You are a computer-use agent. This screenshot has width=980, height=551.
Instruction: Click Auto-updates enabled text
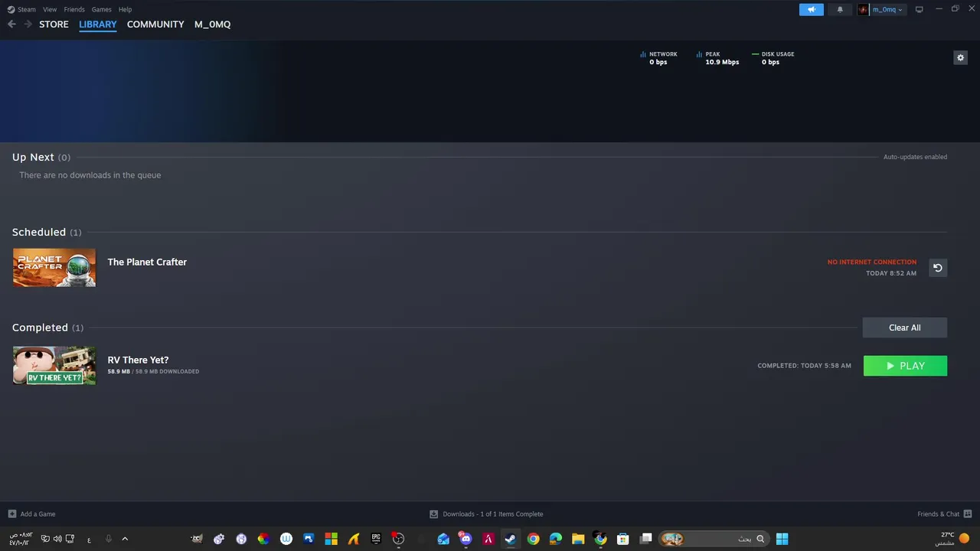click(x=915, y=157)
